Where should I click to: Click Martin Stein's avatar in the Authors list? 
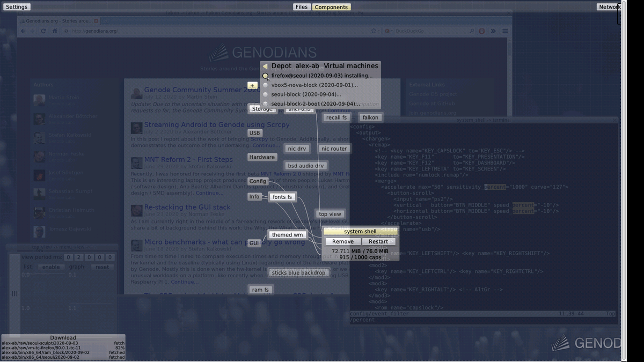coord(39,100)
